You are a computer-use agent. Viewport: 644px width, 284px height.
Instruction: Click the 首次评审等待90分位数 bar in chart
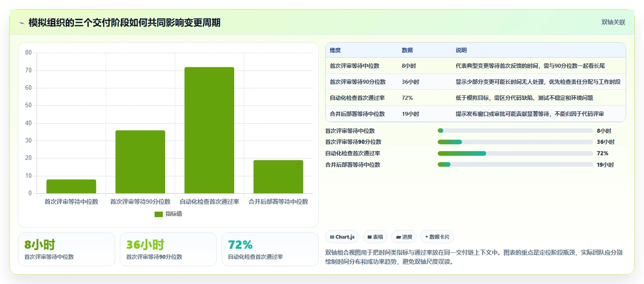click(140, 162)
